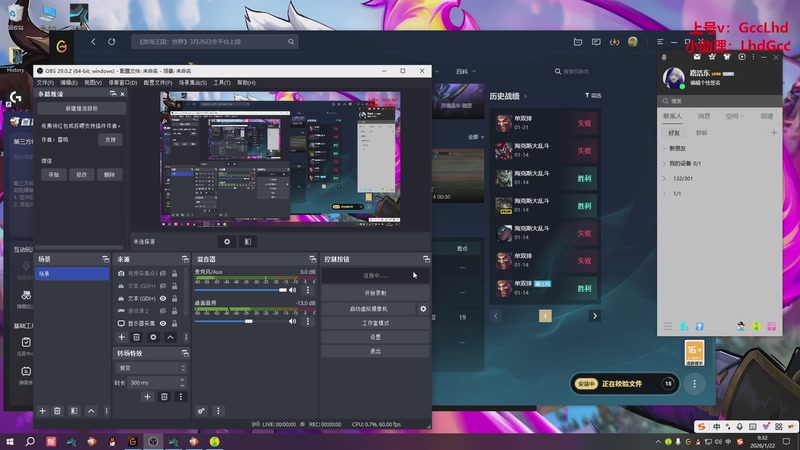Open options menu for the 麦克风/Aux channel

(x=308, y=290)
